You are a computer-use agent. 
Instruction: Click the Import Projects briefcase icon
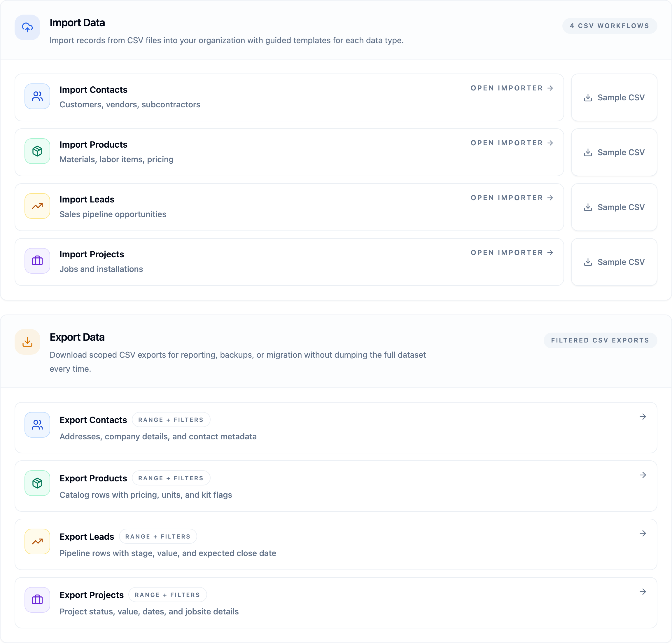coord(37,261)
